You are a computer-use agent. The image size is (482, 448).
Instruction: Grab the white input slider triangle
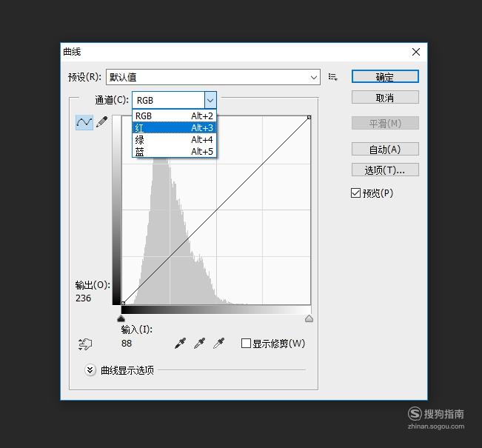[309, 318]
